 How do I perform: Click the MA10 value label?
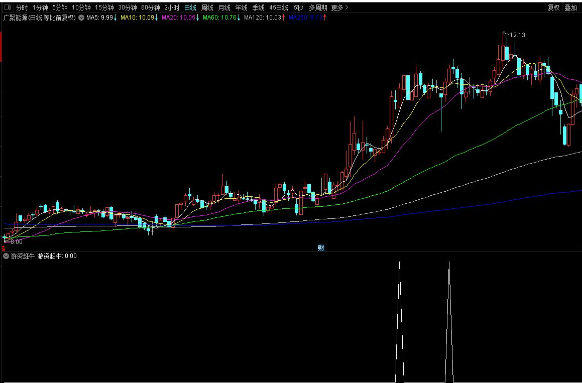[x=137, y=17]
